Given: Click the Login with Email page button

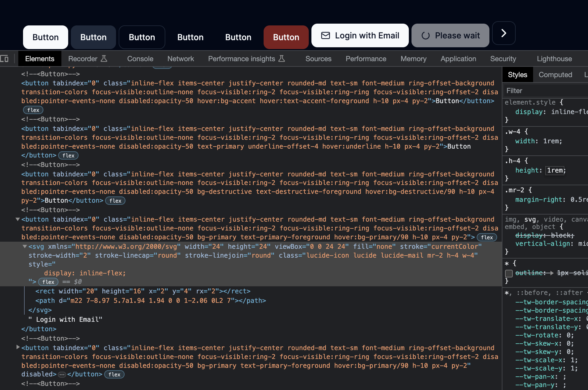Looking at the screenshot, I should (360, 35).
